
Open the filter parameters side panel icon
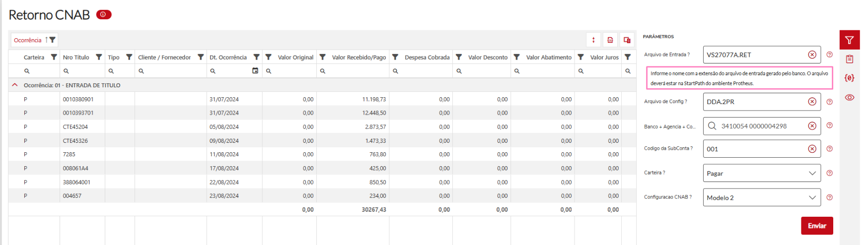[x=849, y=40]
